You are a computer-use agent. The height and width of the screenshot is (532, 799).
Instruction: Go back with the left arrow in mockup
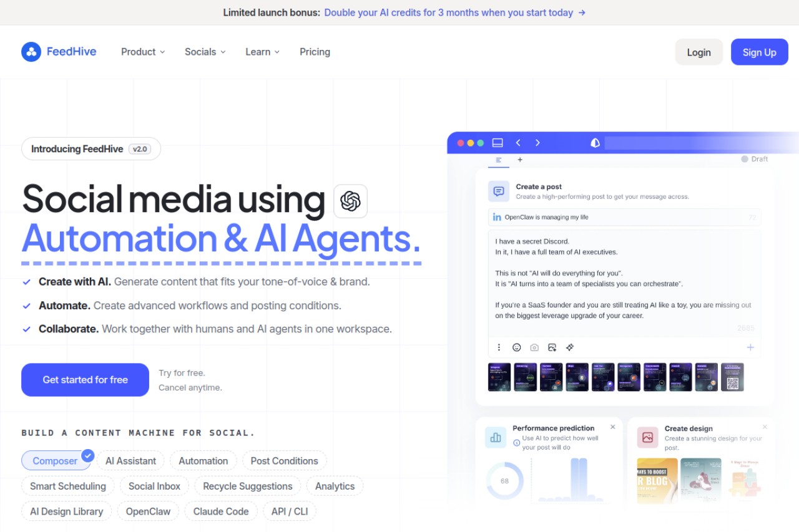(x=518, y=143)
